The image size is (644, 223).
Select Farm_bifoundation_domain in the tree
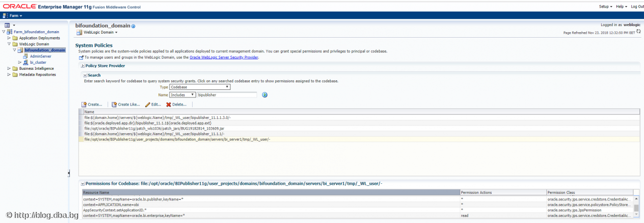coord(37,32)
